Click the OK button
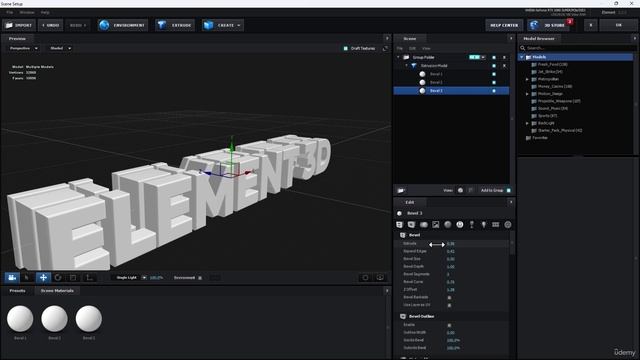The image size is (640, 360). [618, 25]
